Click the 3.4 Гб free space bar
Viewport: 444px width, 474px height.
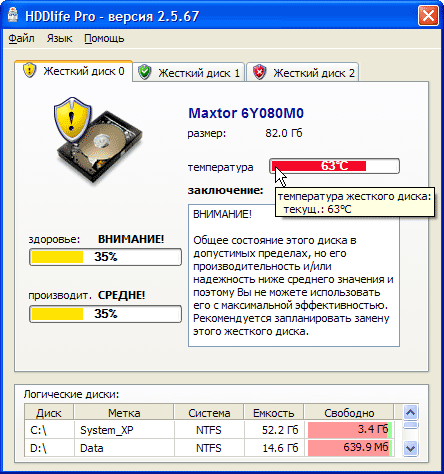350,430
